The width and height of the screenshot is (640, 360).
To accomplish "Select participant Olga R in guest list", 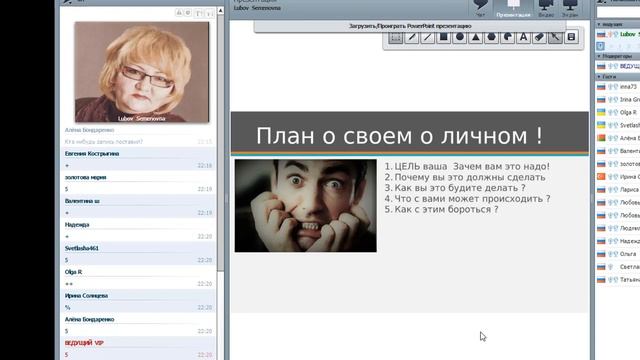I will [x=618, y=112].
